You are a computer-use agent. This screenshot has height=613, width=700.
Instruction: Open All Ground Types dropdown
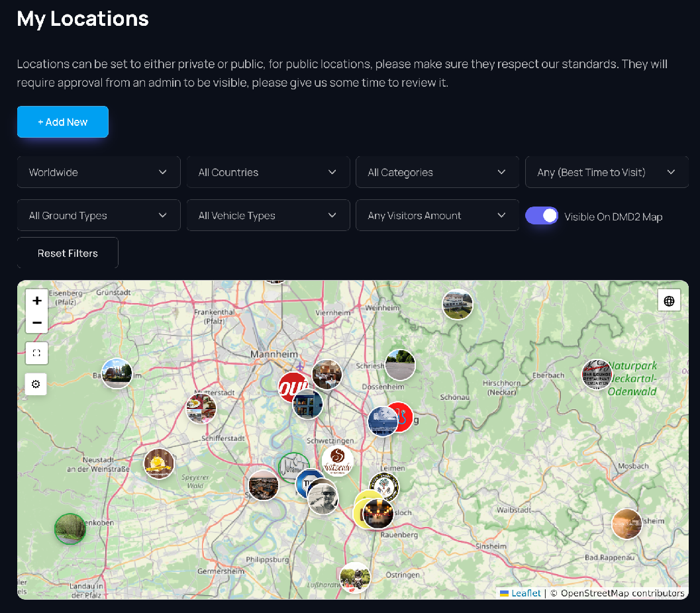(x=98, y=216)
